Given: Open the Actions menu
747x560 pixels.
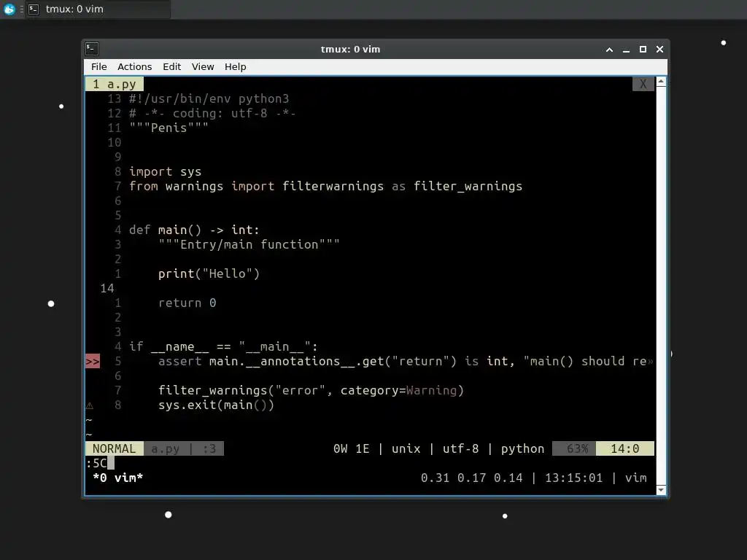Looking at the screenshot, I should point(134,66).
